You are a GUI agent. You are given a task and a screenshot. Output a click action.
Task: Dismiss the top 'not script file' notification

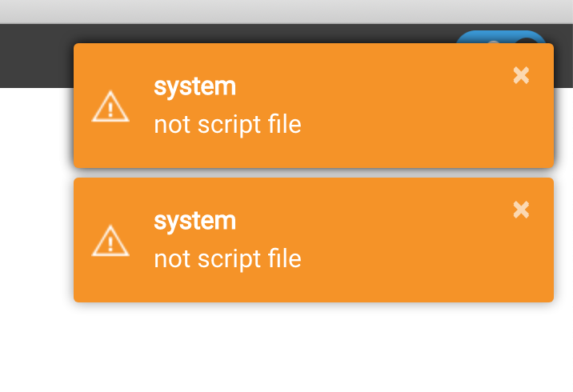pyautogui.click(x=521, y=75)
